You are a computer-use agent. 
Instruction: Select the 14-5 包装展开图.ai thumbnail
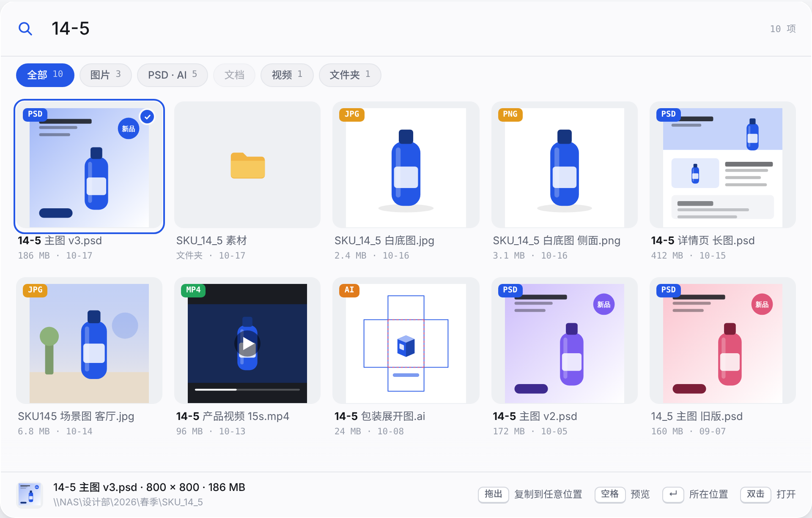(406, 341)
